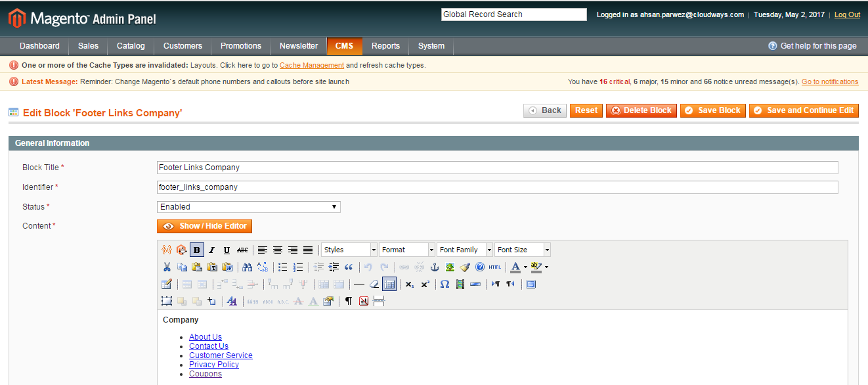The image size is (868, 385).
Task: Expand the background color picker arrow
Action: pyautogui.click(x=546, y=267)
